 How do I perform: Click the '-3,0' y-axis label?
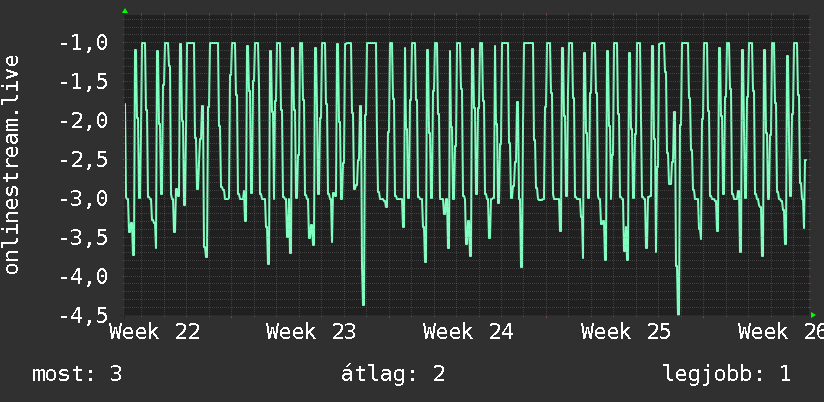[x=84, y=198]
